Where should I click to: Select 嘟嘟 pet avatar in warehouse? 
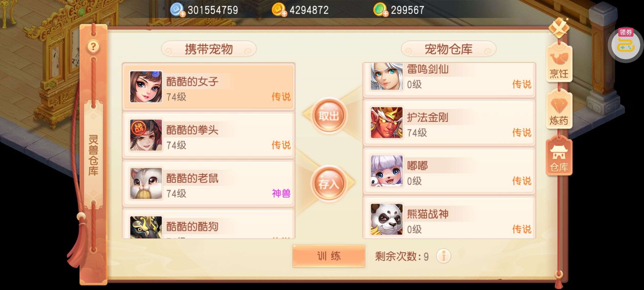[387, 171]
